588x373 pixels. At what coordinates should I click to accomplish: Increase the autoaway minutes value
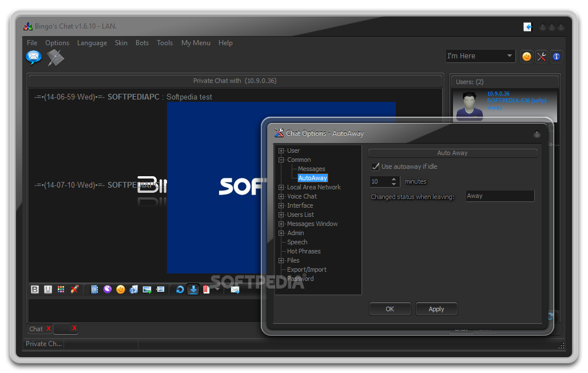394,179
